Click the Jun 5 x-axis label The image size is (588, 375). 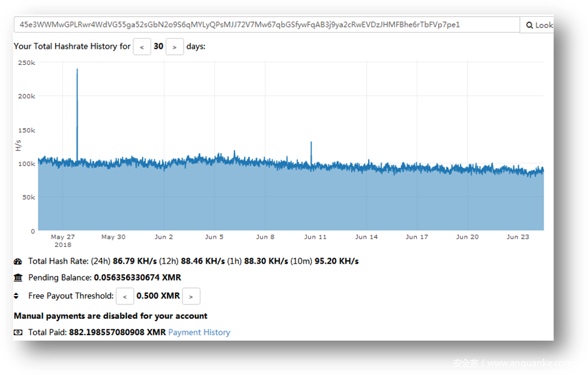pos(214,237)
